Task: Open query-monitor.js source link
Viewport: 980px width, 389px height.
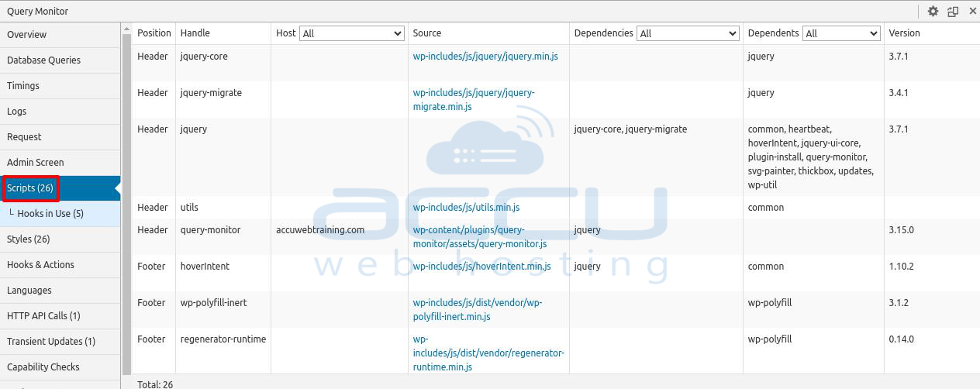Action: click(x=479, y=237)
